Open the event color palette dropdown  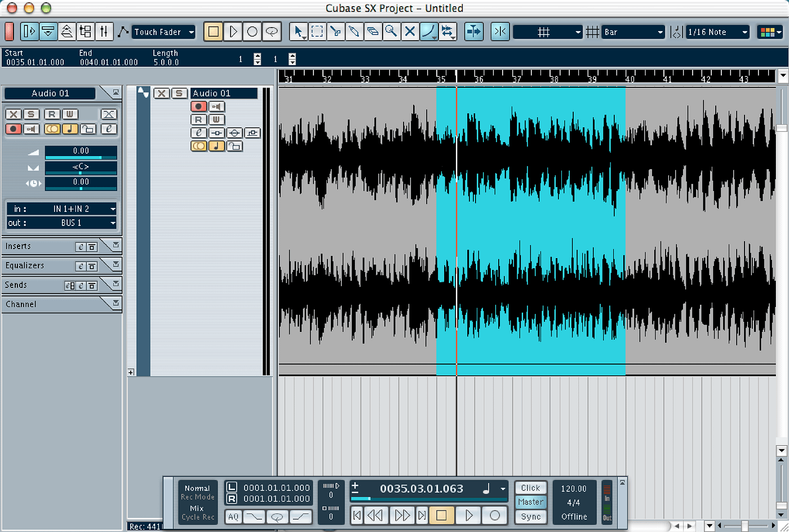[x=770, y=32]
